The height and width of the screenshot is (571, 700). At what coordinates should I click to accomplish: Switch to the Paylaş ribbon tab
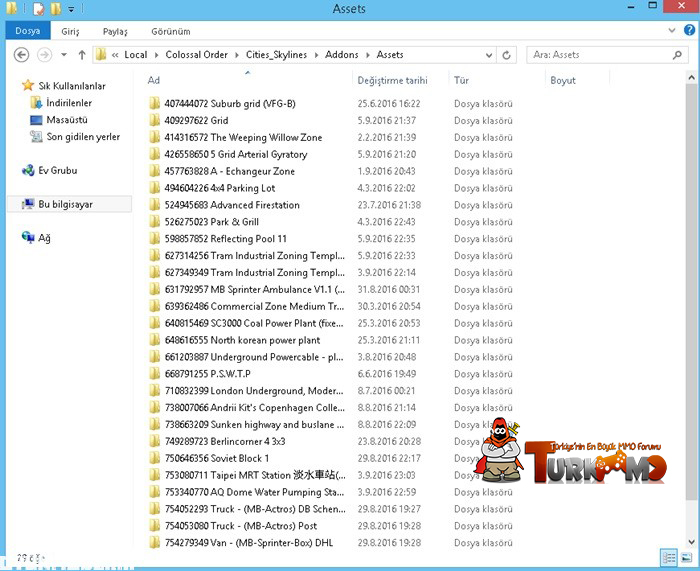point(115,31)
